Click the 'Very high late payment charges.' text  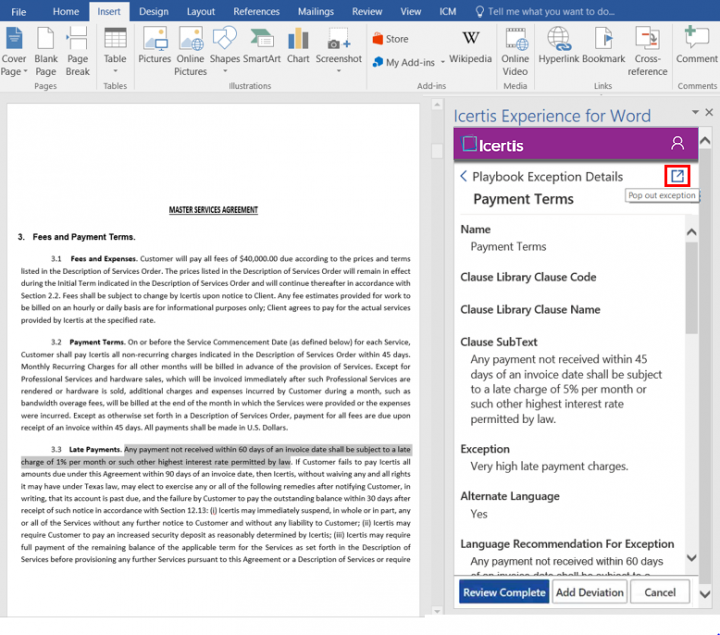tap(549, 466)
